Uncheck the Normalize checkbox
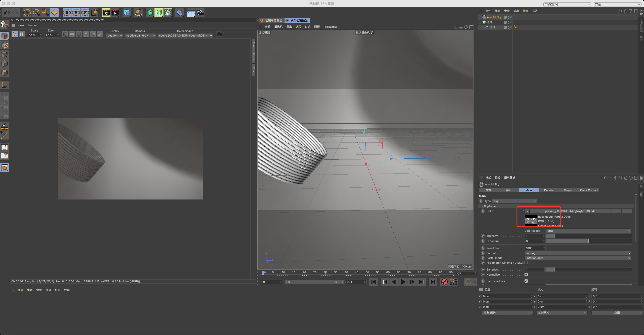Image resolution: width=644 pixels, height=335 pixels. [526, 275]
